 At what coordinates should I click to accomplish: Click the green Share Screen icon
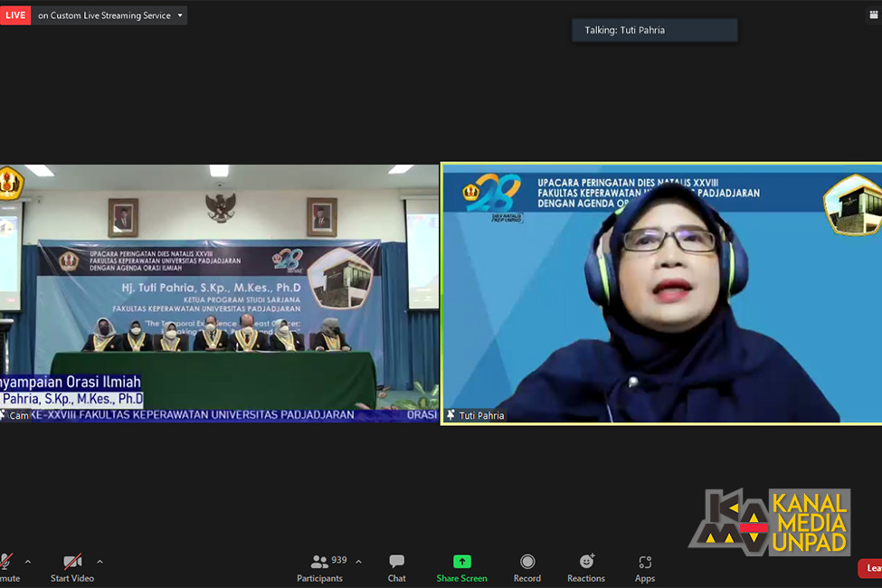click(x=462, y=561)
